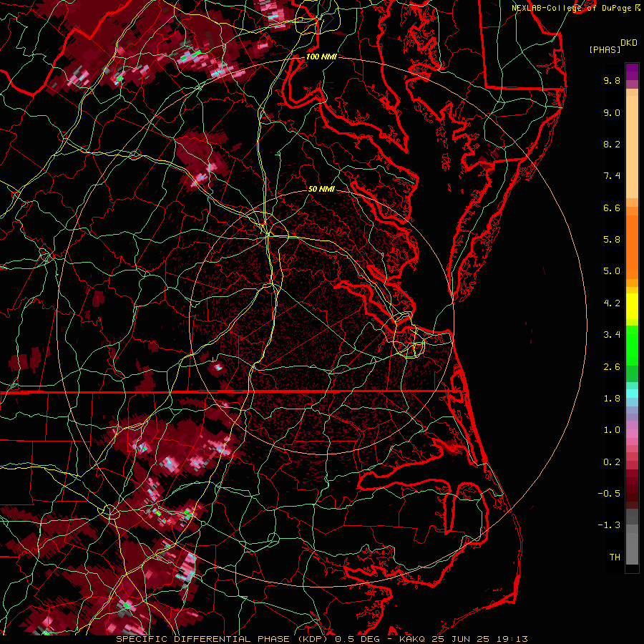Click the [PHAS] units label
644x644 pixels.
tap(605, 49)
